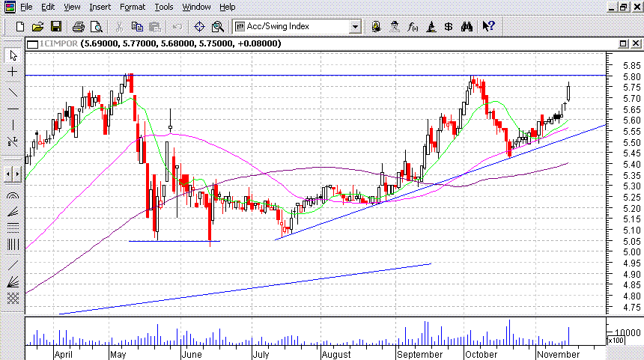Save the chart with the floppy icon

point(56,27)
